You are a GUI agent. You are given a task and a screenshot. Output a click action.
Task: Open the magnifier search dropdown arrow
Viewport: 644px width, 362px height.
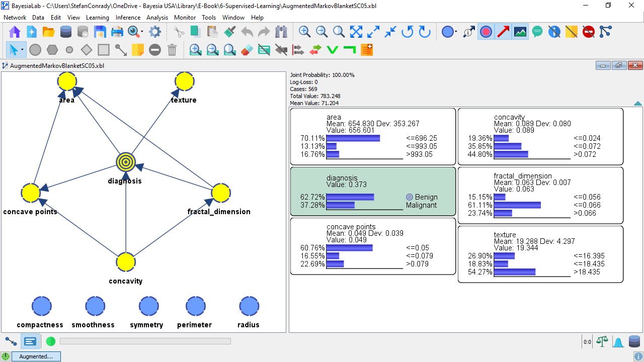point(142,32)
